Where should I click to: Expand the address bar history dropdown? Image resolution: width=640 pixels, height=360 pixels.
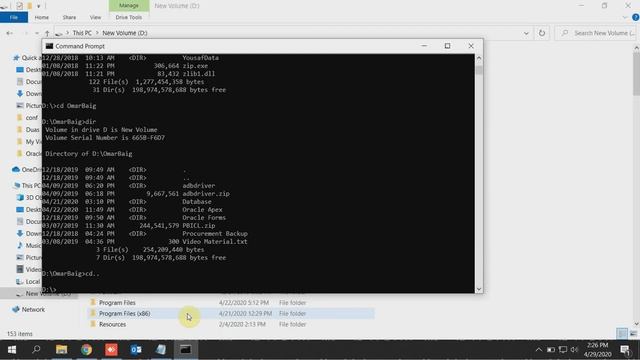click(526, 33)
